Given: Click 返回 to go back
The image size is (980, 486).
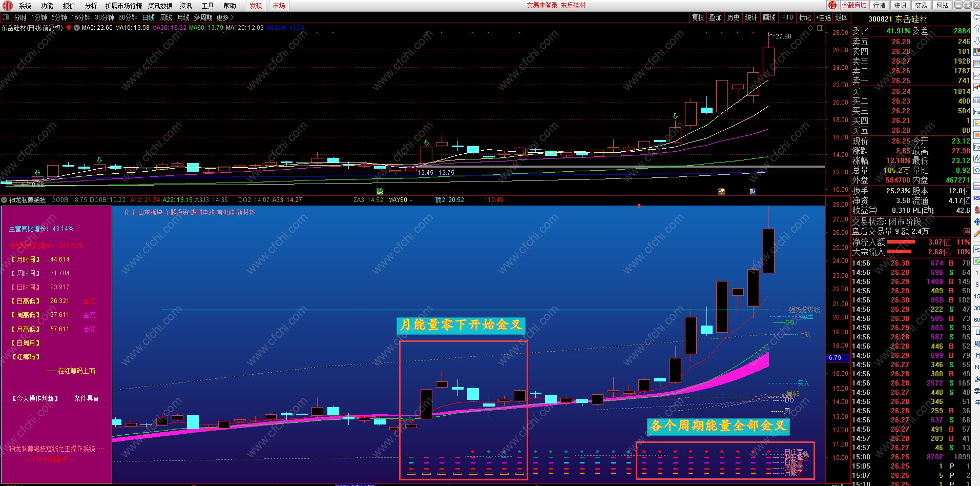Looking at the screenshot, I should pos(841,17).
